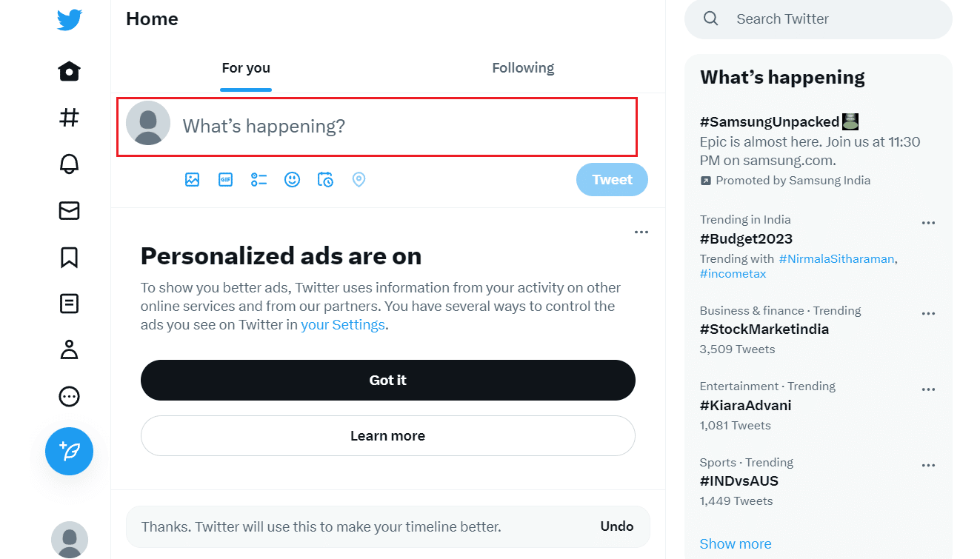
Task: Click the blue compose tweet feather button
Action: (x=69, y=451)
